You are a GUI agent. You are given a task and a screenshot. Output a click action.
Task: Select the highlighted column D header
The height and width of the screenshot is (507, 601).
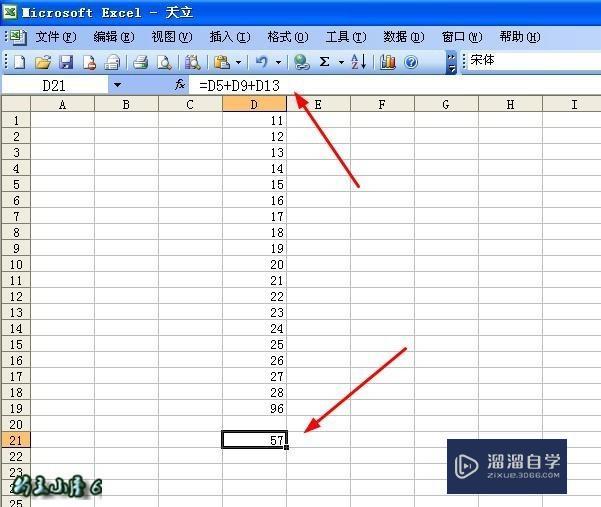(x=254, y=104)
